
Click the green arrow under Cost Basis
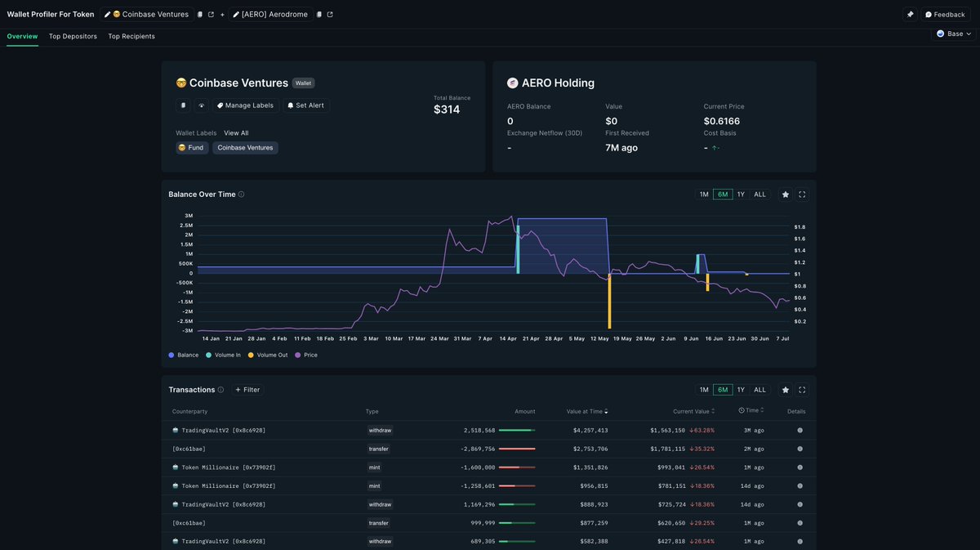point(715,148)
